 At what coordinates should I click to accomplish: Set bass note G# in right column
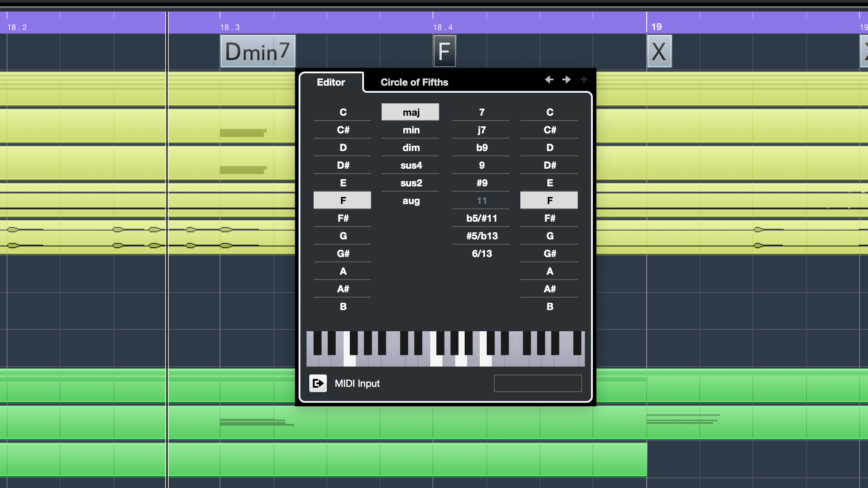[x=550, y=253]
